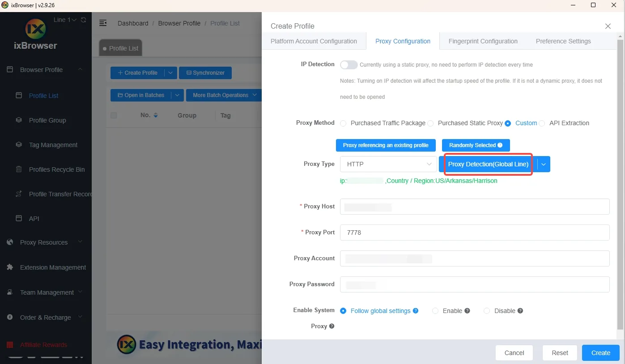Click the help icon on Randomly Selected
Screen dimensions: 625x364
point(500,145)
